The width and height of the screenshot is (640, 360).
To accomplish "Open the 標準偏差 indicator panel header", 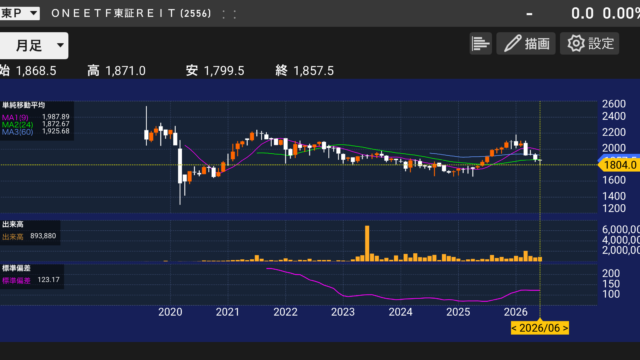I will pyautogui.click(x=16, y=268).
